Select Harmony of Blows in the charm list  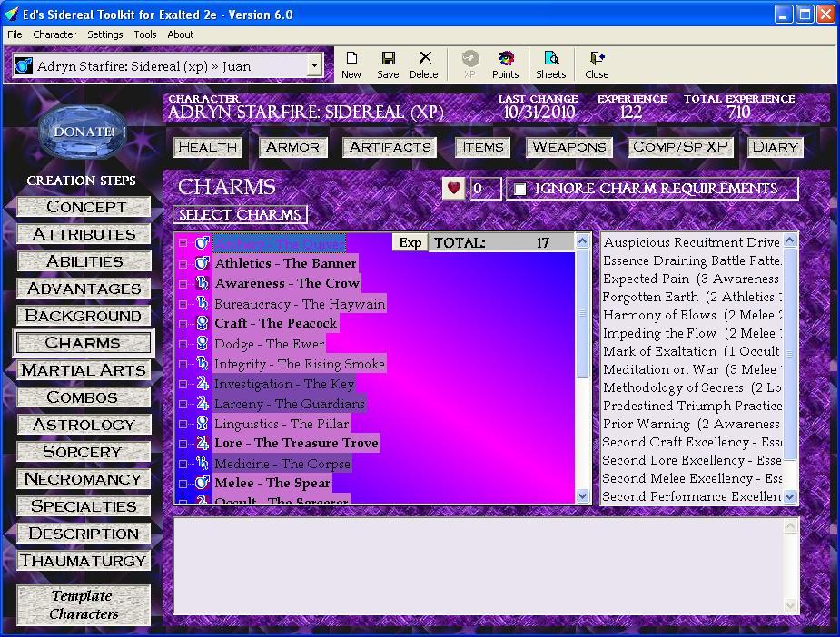pyautogui.click(x=692, y=315)
